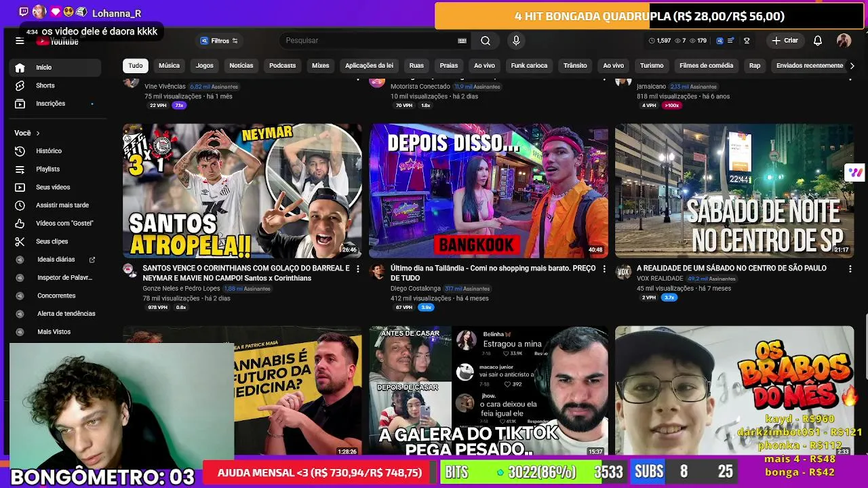Click the vidIQ list icon near trophy

click(730, 41)
